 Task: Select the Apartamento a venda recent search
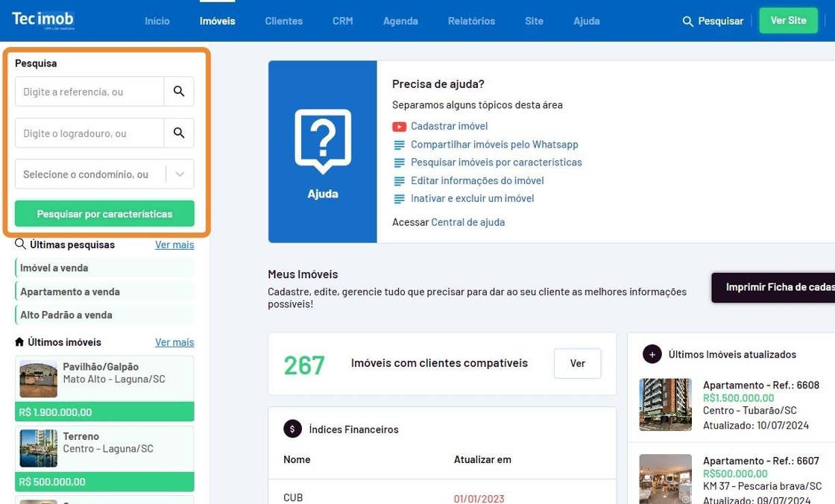coord(70,292)
